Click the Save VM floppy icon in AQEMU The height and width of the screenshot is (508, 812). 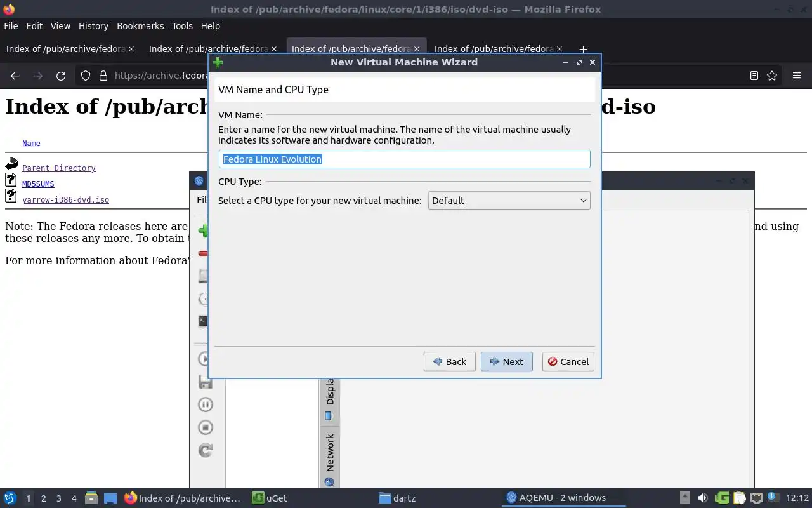[205, 382]
